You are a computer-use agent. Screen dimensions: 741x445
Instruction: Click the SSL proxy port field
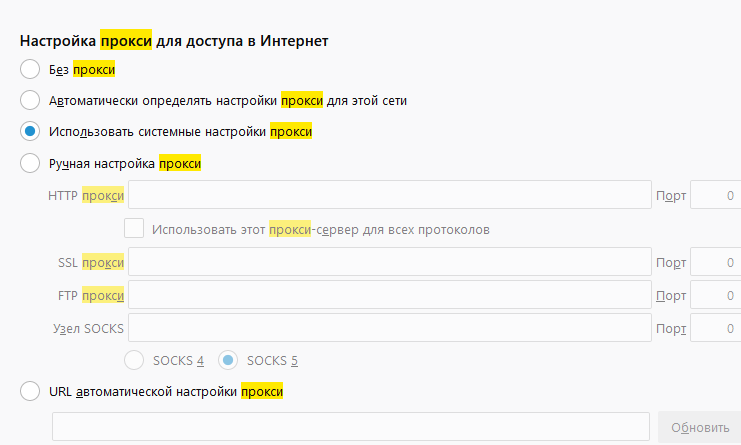[x=715, y=262]
